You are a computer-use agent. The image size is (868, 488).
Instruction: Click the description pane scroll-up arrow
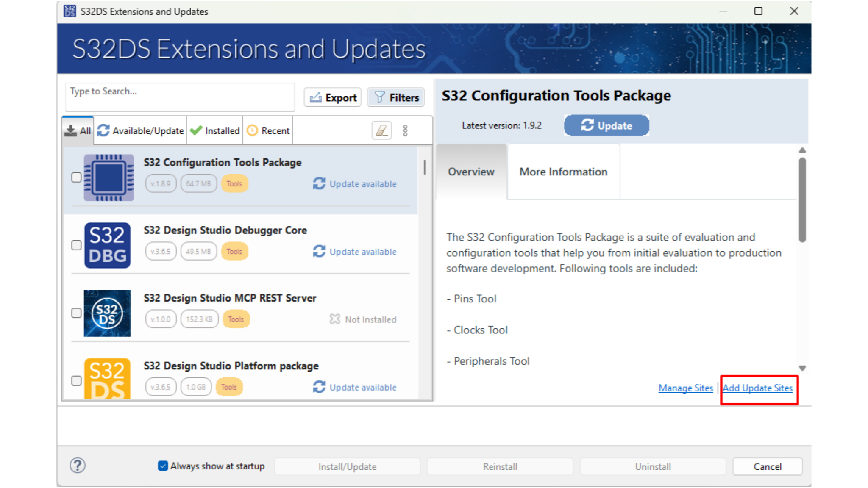pyautogui.click(x=802, y=150)
